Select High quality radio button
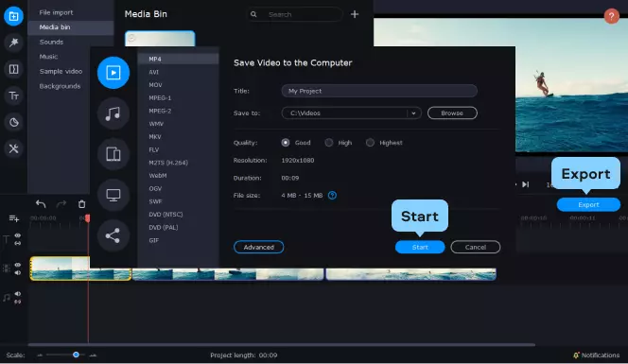This screenshot has width=628, height=364. 329,143
